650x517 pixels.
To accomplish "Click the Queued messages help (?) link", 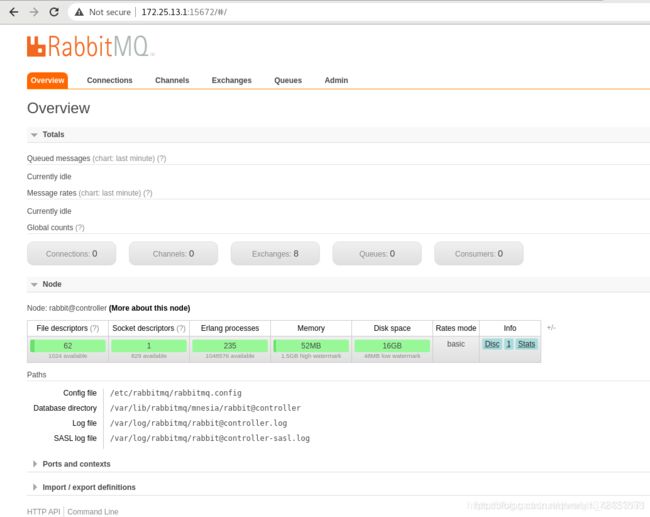I will pos(162,158).
